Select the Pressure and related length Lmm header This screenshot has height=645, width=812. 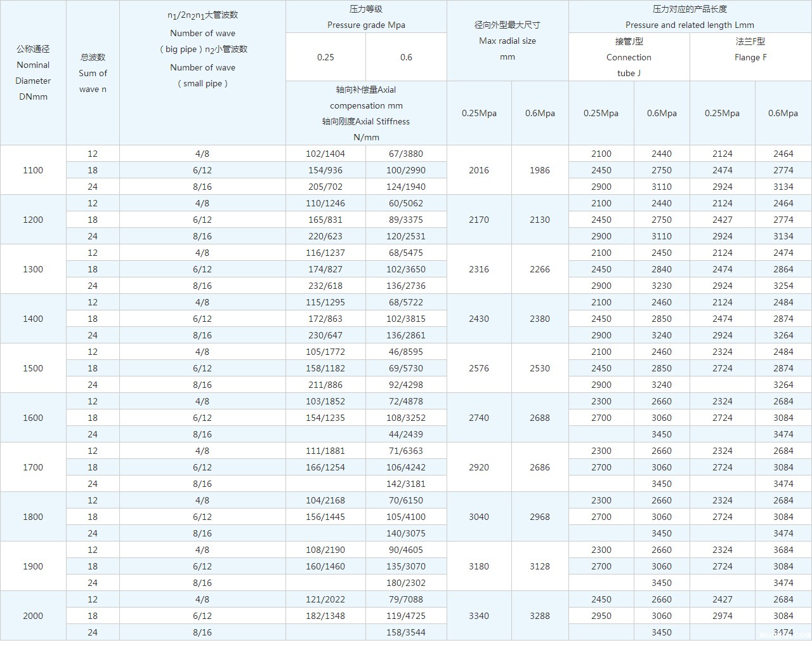(x=690, y=17)
